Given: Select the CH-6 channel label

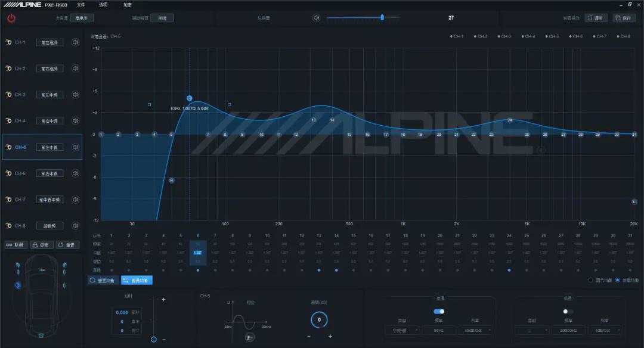Looking at the screenshot, I should [20, 173].
